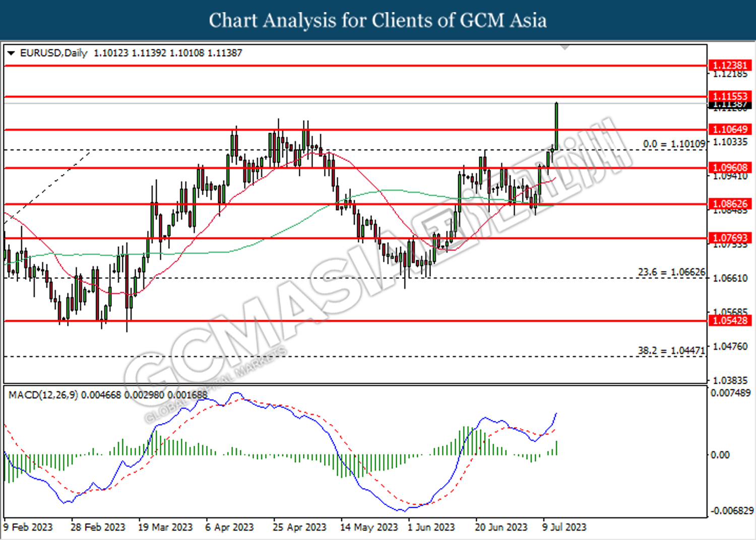Click the 1 Jun 2023 date label
Image resolution: width=756 pixels, height=540 pixels.
(431, 527)
